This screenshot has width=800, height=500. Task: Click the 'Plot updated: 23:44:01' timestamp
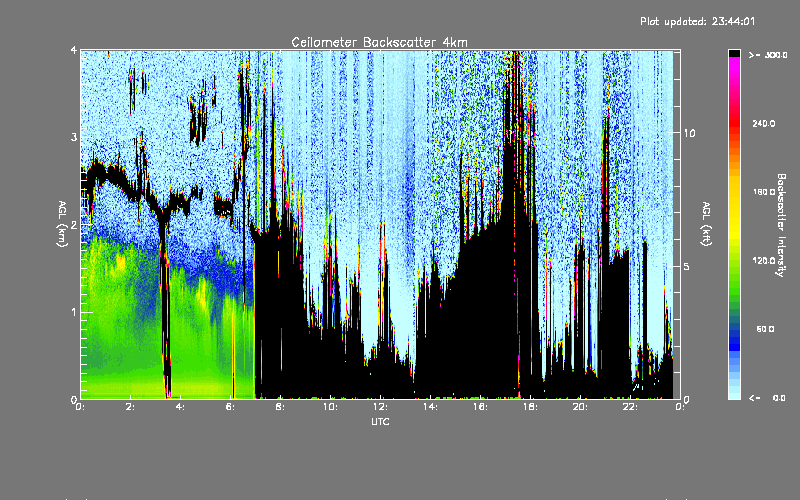tap(697, 21)
